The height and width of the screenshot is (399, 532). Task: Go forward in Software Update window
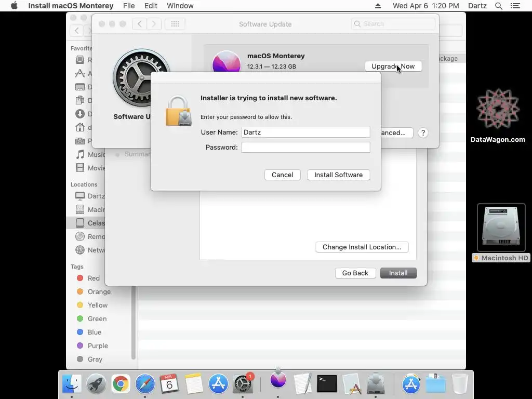pos(154,24)
